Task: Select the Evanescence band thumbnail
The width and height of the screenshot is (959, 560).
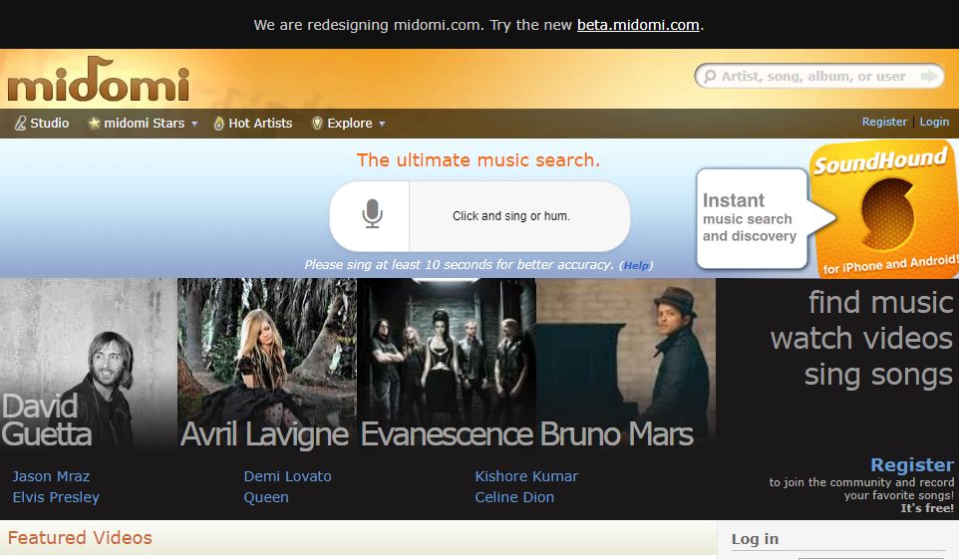Action: click(x=447, y=365)
